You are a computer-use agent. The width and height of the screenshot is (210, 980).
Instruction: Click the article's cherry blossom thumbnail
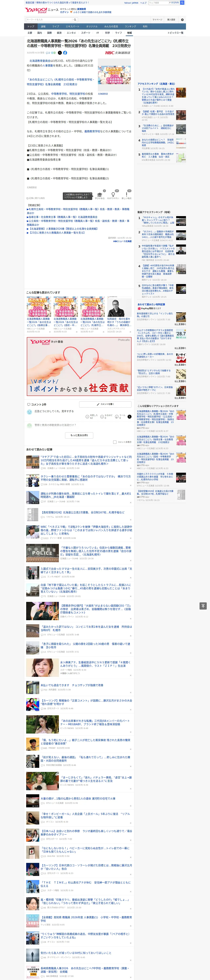click(x=114, y=75)
